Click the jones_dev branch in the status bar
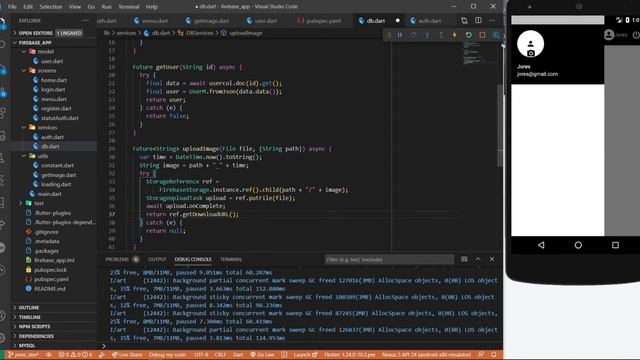 23,355
